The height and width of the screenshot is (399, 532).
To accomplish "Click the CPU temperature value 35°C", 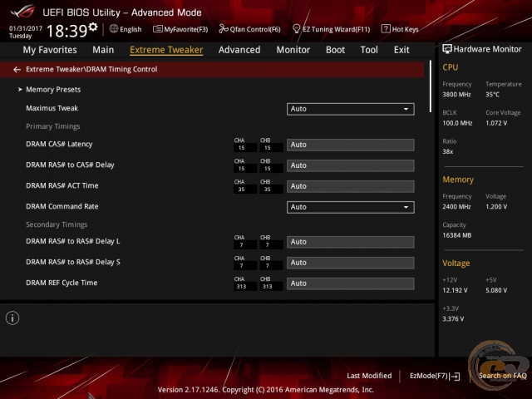I will 492,95.
